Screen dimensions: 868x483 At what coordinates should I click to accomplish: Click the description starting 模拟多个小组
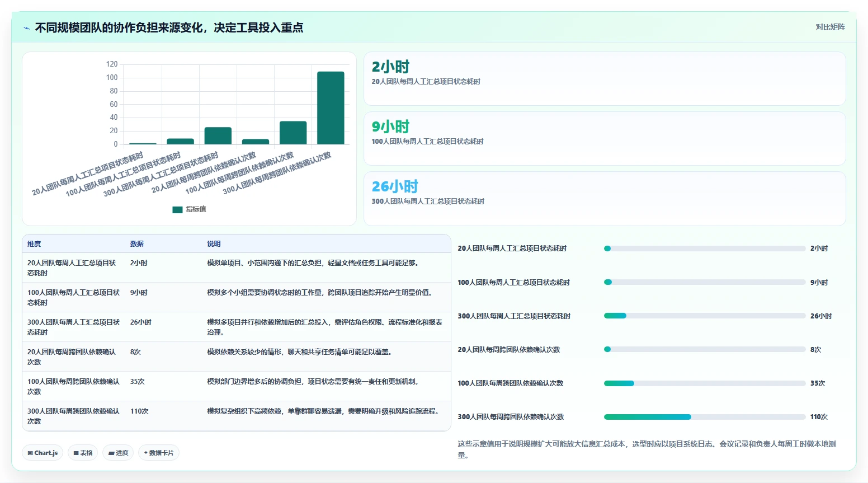click(320, 293)
